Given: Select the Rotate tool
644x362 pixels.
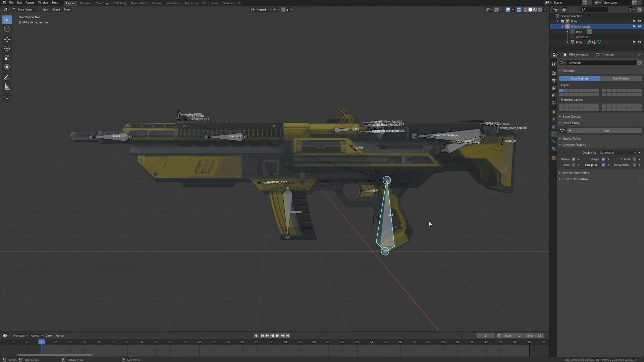Looking at the screenshot, I should pyautogui.click(x=7, y=48).
